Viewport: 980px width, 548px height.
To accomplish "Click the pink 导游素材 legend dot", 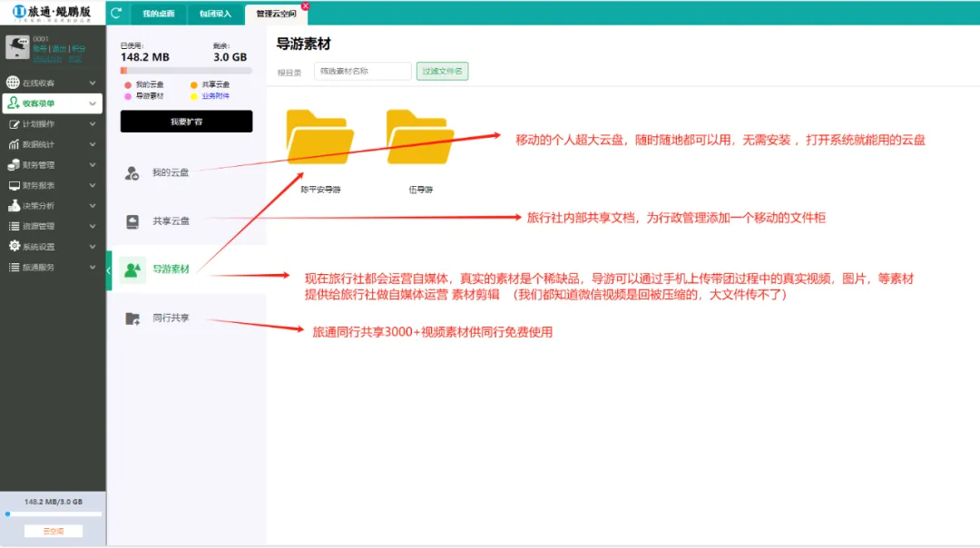I will tap(128, 96).
